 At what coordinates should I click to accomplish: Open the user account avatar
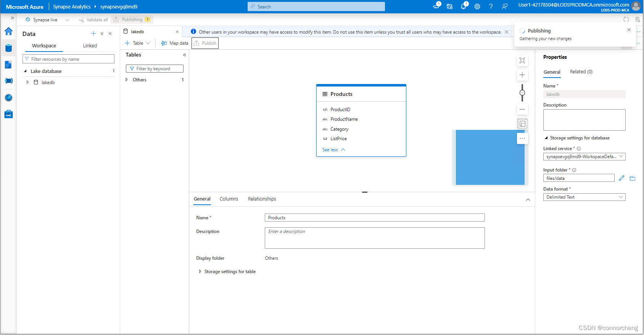(636, 6)
